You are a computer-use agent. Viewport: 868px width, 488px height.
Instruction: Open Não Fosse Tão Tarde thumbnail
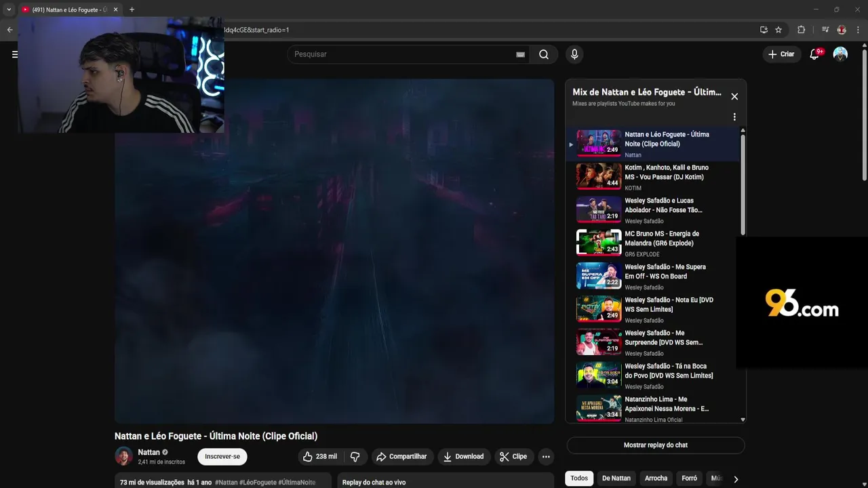pyautogui.click(x=599, y=209)
